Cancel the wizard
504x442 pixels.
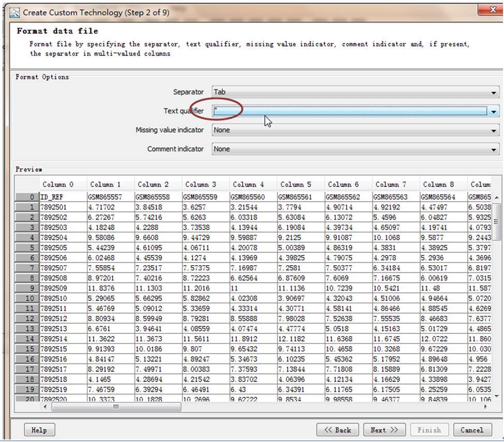tap(472, 430)
